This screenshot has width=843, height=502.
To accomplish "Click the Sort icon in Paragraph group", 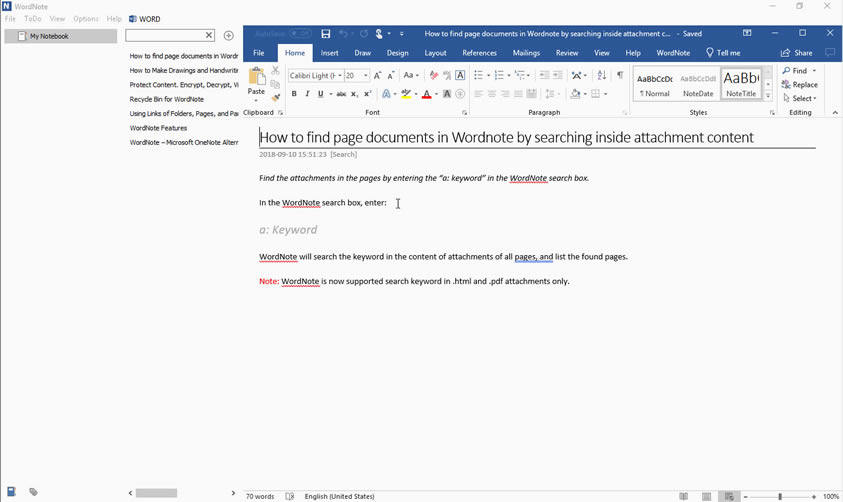I will tap(601, 75).
